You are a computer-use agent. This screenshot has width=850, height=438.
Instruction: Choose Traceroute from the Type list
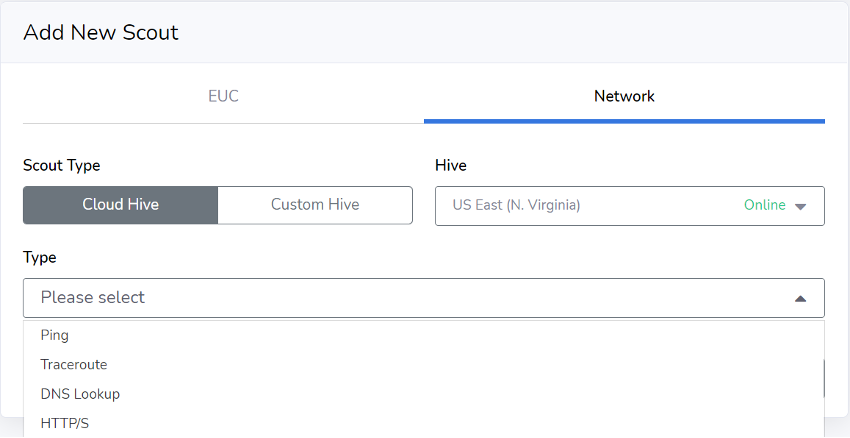(74, 365)
